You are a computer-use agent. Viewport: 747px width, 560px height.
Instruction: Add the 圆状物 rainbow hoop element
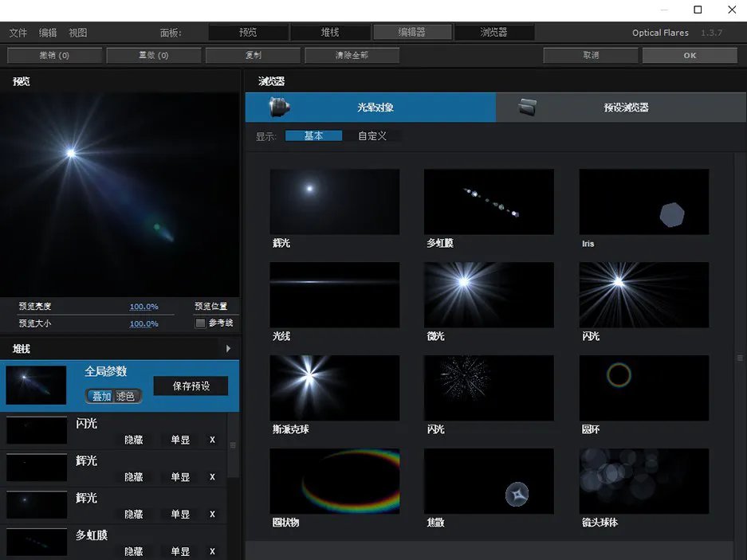pos(334,481)
